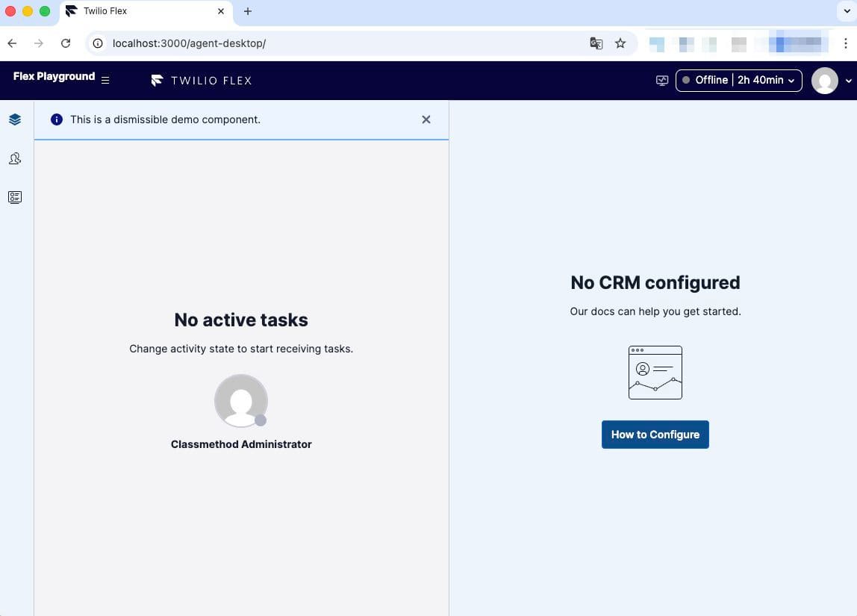Reload the current page

point(66,43)
